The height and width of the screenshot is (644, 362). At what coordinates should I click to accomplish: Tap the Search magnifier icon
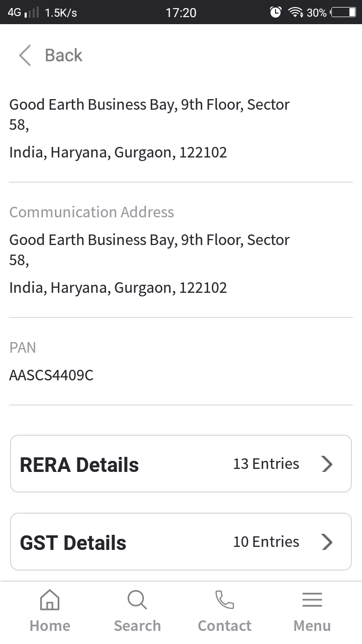[x=137, y=600]
